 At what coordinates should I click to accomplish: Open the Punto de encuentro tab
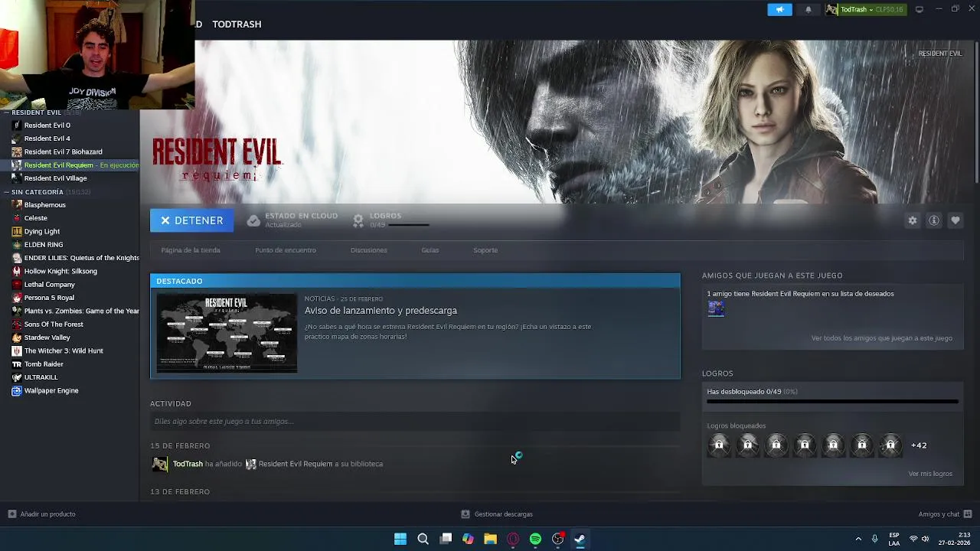point(286,250)
